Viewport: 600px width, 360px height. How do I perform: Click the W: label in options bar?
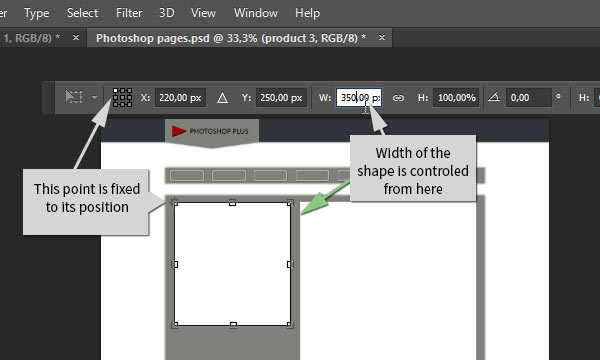[325, 98]
